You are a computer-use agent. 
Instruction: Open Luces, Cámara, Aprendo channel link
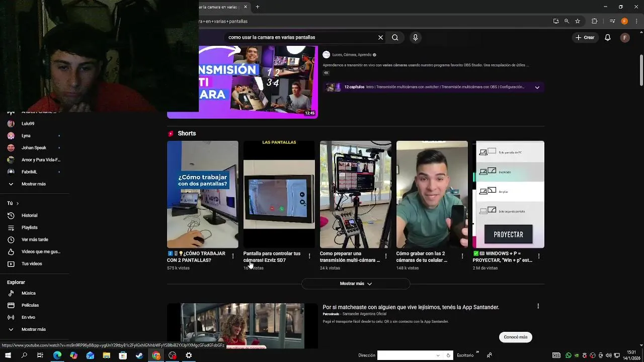[x=352, y=55]
